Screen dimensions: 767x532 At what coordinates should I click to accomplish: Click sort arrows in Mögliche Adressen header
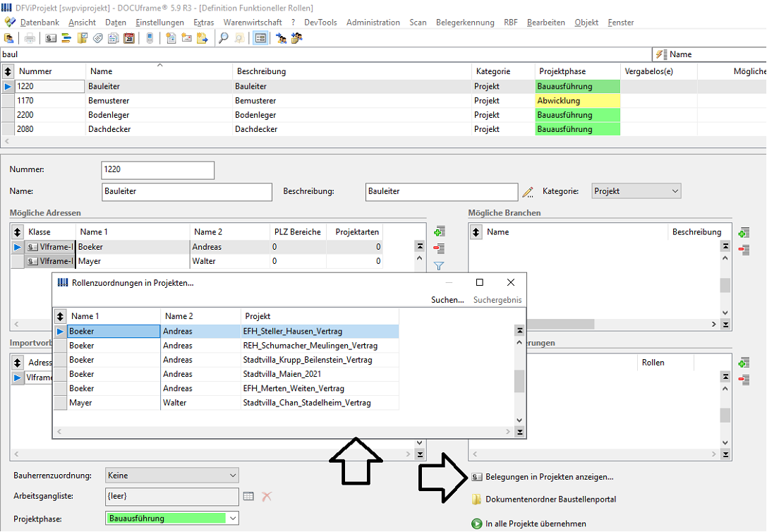pyautogui.click(x=17, y=231)
